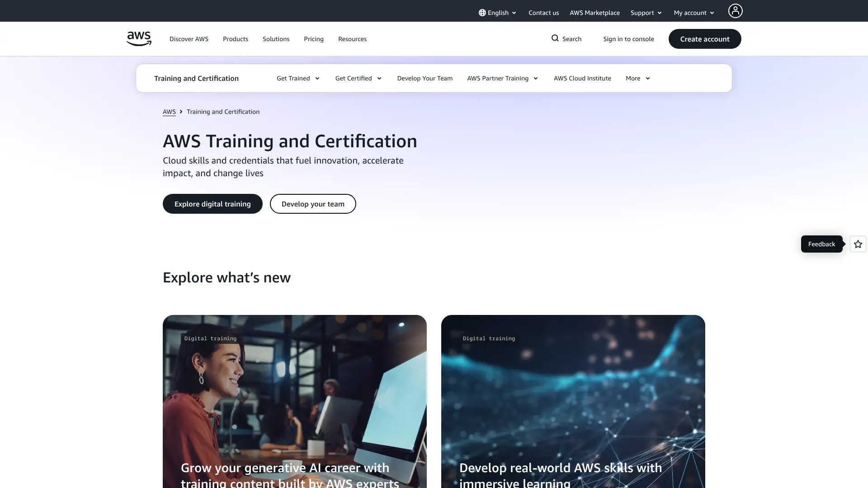Go to the Pricing menu
This screenshot has height=488, width=868.
314,39
